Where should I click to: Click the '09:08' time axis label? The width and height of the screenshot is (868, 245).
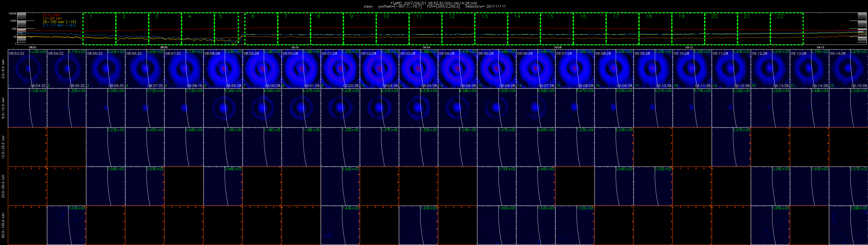[x=558, y=47]
